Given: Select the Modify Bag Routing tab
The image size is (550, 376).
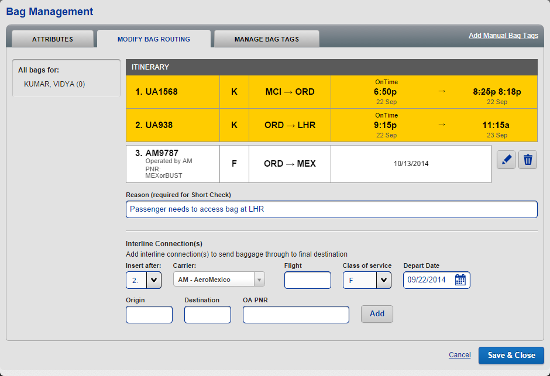Looking at the screenshot, I should (154, 39).
